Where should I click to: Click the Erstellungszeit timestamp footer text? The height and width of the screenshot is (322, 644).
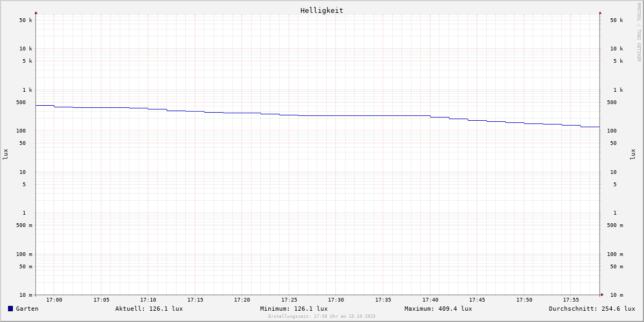[x=322, y=317]
